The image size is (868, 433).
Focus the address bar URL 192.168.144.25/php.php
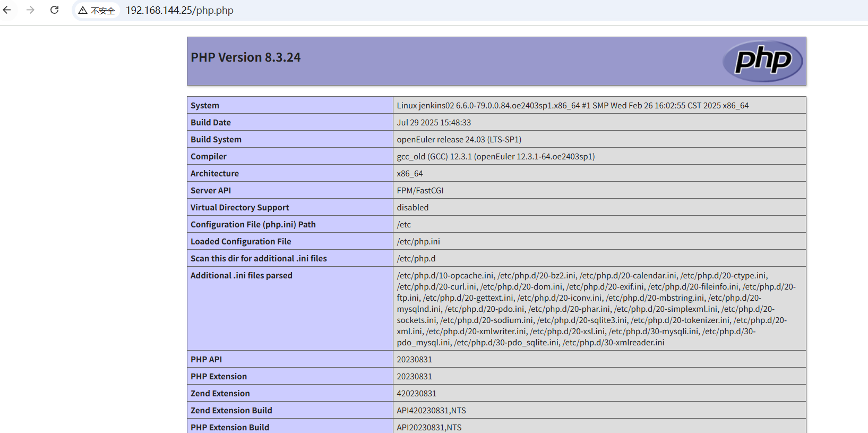tap(179, 11)
